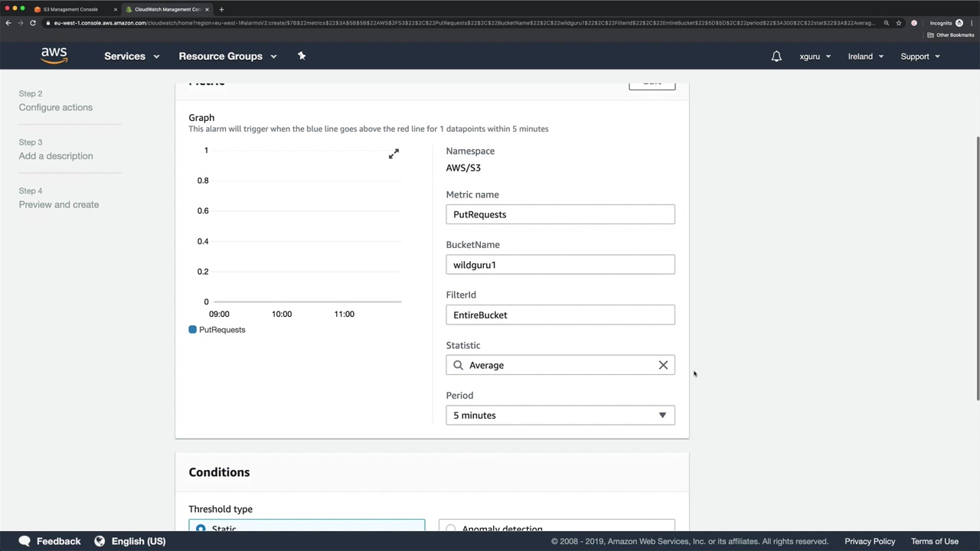Select the Static threshold type radio
This screenshot has height=551, width=980.
201,528
